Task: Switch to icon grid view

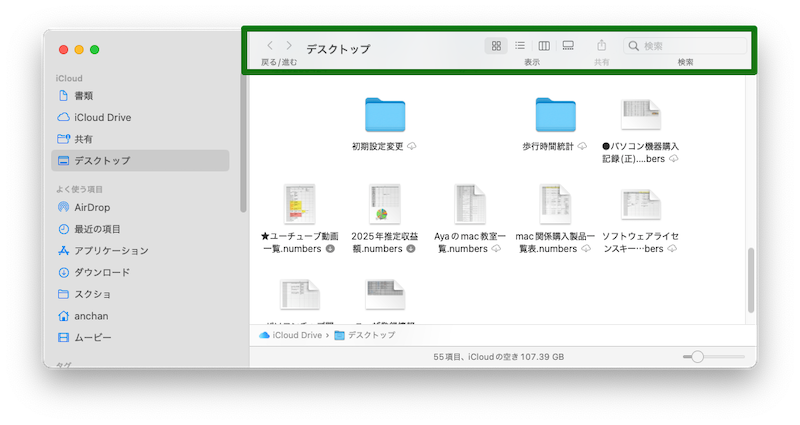Action: [x=496, y=46]
